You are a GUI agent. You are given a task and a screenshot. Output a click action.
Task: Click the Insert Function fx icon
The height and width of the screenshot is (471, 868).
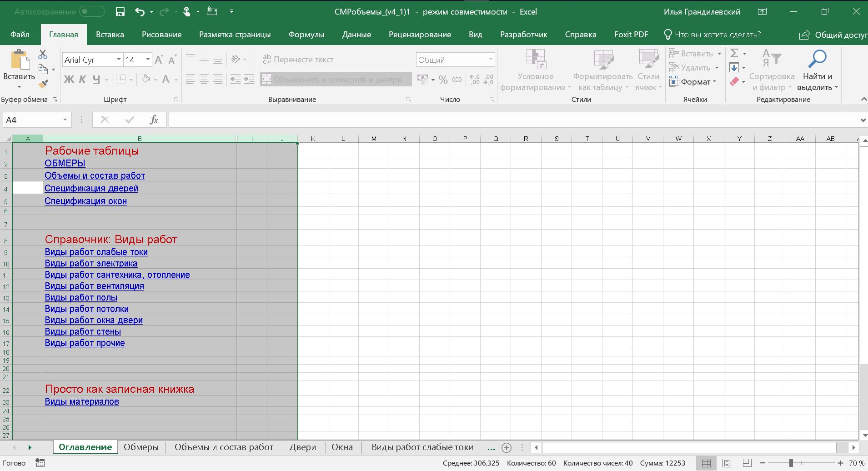(154, 120)
